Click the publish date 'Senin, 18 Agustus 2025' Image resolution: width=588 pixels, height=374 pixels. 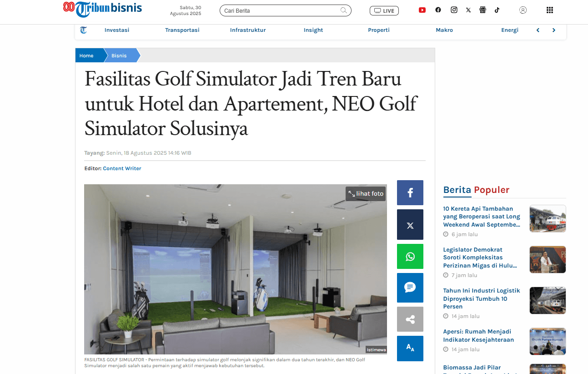coord(148,153)
